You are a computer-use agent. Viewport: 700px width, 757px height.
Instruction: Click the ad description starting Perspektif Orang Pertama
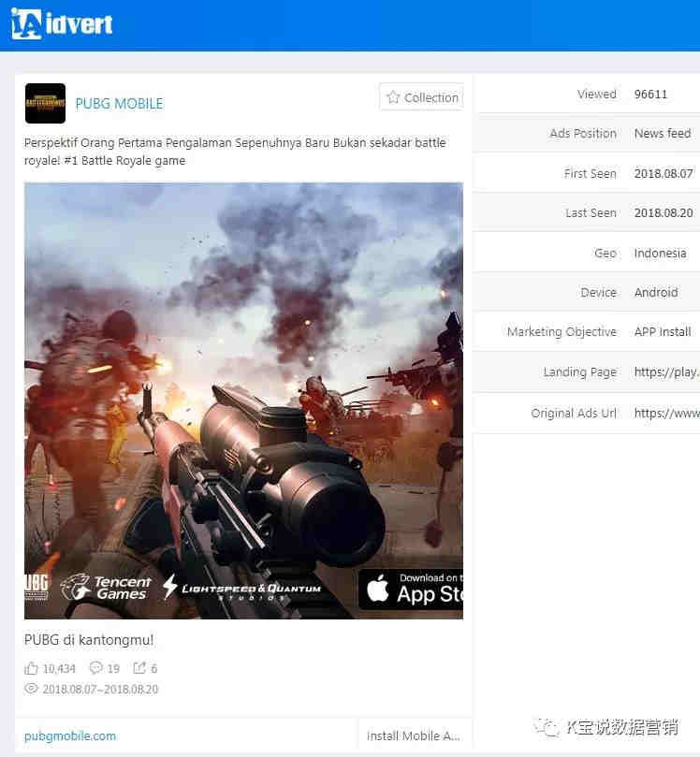coord(235,152)
